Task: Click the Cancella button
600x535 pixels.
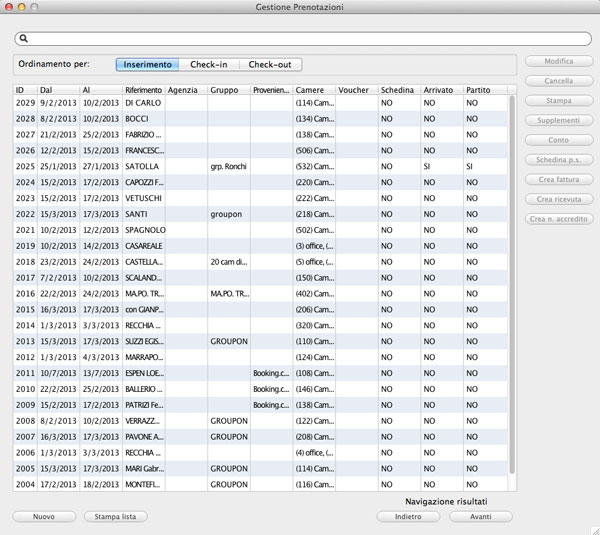Action: (x=559, y=81)
